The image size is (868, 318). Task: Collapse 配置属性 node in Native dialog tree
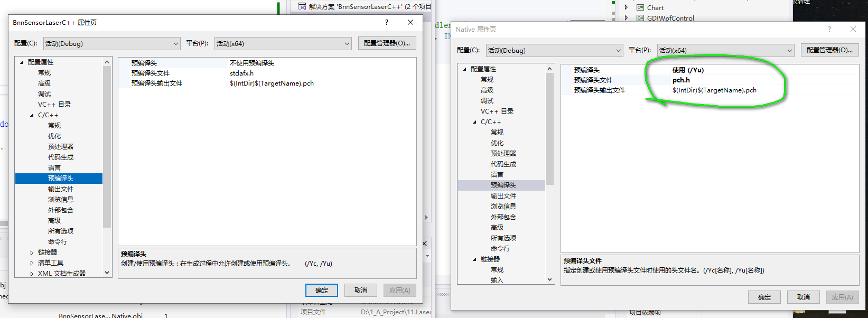coord(464,69)
